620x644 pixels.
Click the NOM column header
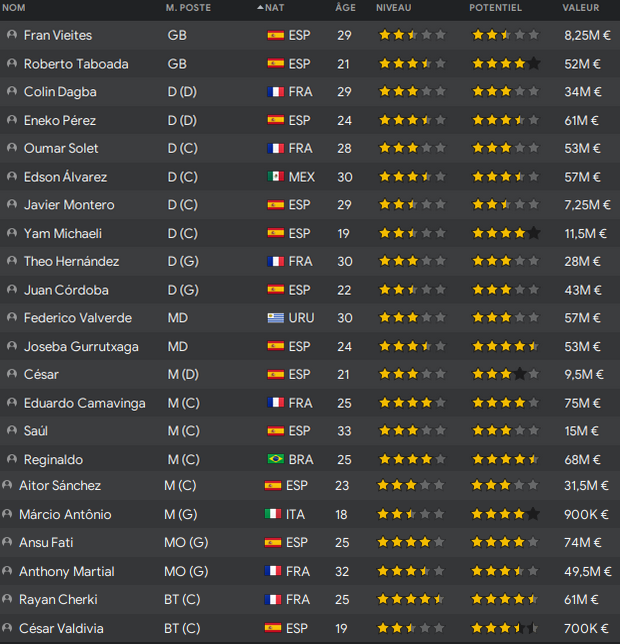[15, 8]
